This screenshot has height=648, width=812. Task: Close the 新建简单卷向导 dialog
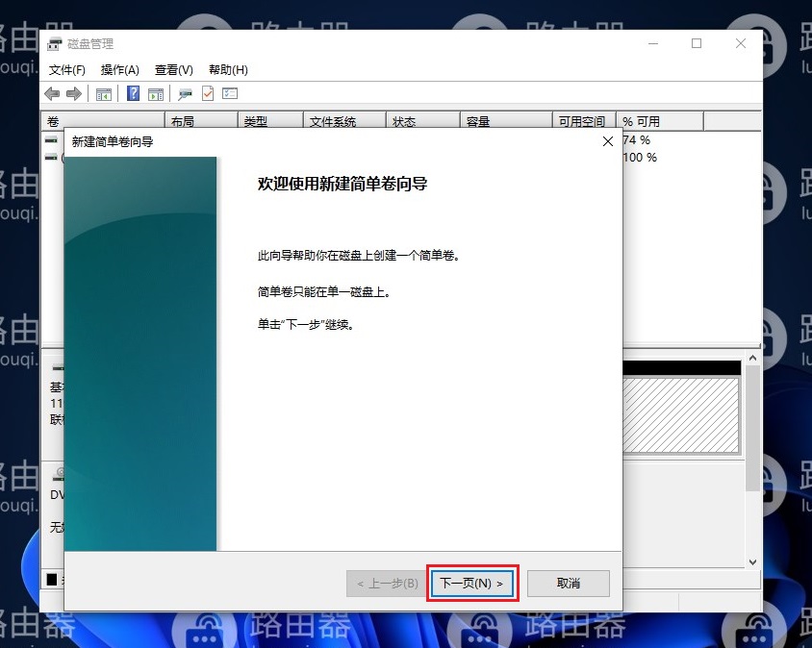click(608, 141)
